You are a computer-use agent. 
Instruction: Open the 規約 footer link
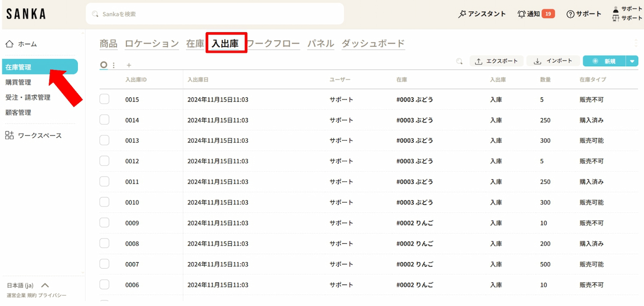click(32, 296)
